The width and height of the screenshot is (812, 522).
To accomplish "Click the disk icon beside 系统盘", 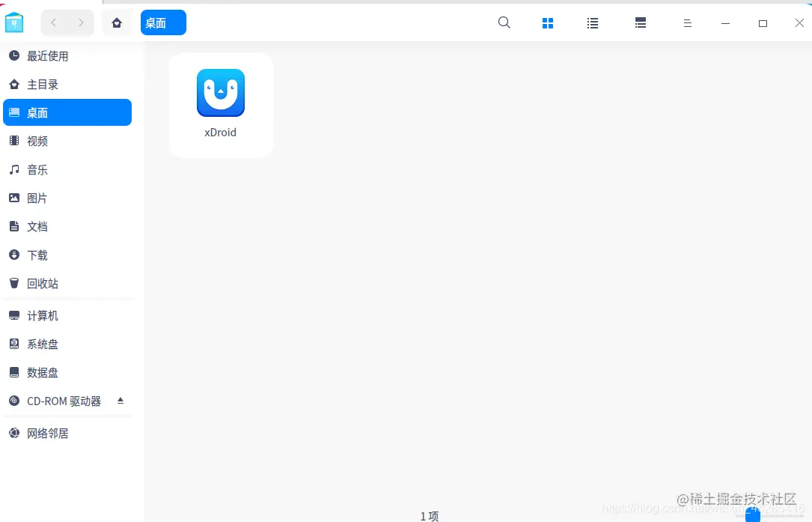I will tap(14, 344).
